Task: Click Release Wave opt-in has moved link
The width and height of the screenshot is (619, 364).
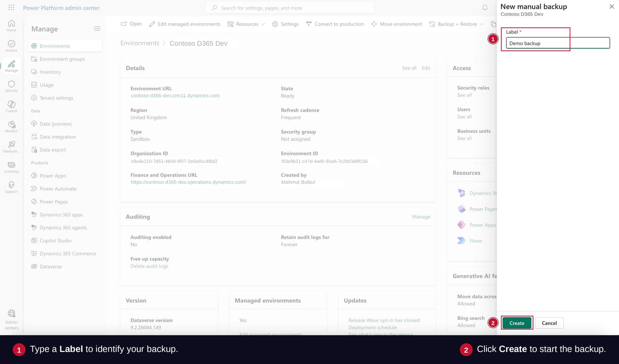Action: coord(384,320)
